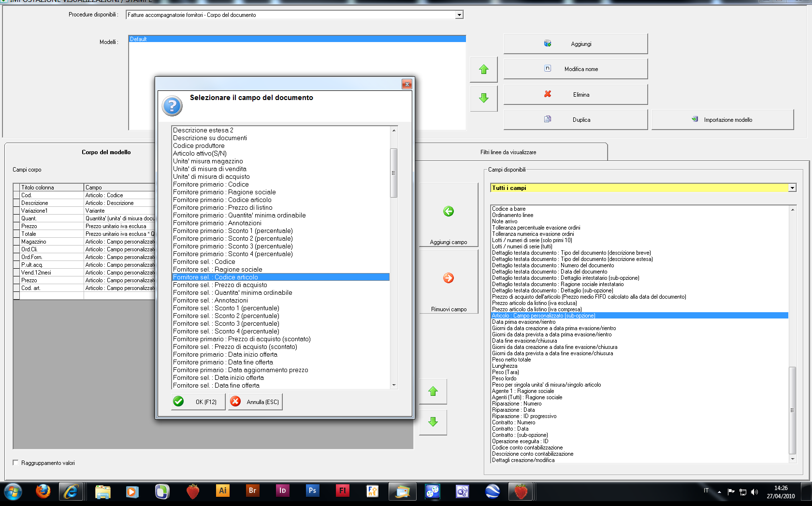
Task: Click the Modifica nome button
Action: pyautogui.click(x=576, y=69)
